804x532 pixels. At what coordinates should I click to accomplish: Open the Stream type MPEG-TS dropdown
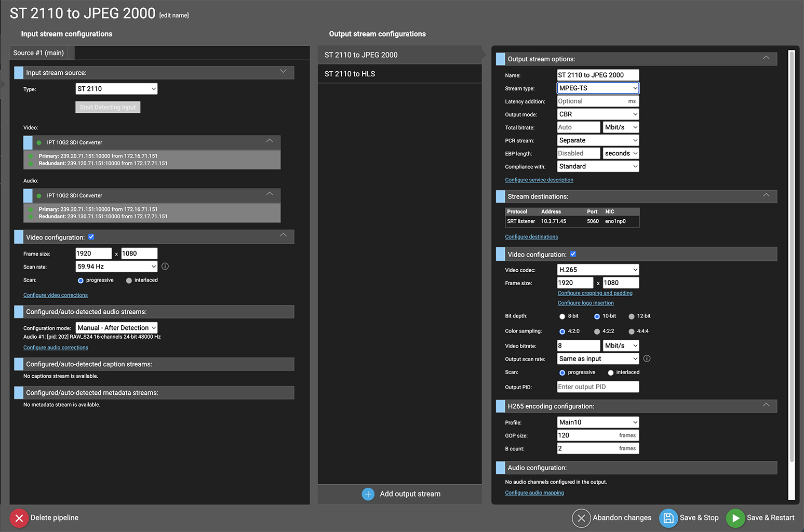(x=598, y=88)
